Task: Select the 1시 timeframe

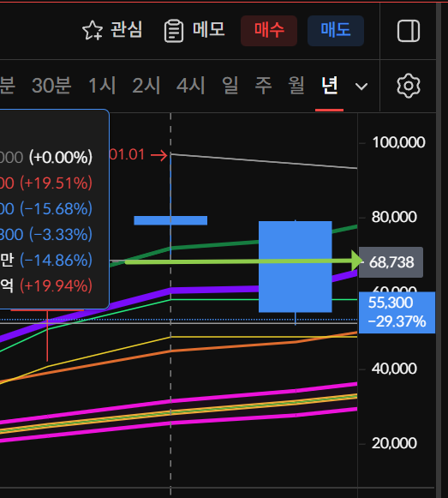Action: click(102, 86)
